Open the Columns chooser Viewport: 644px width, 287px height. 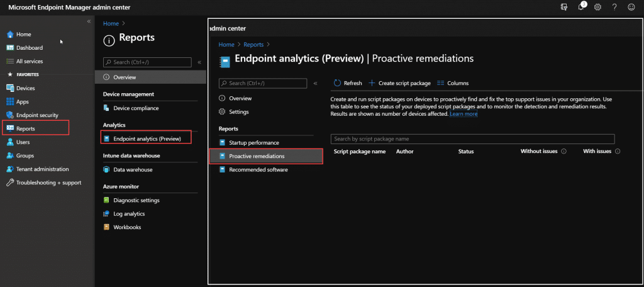453,83
